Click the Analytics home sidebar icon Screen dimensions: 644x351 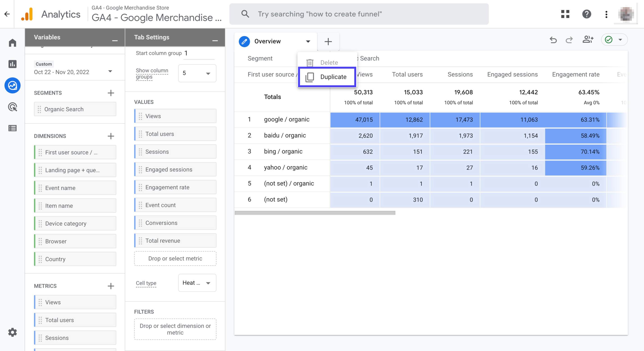pos(12,42)
